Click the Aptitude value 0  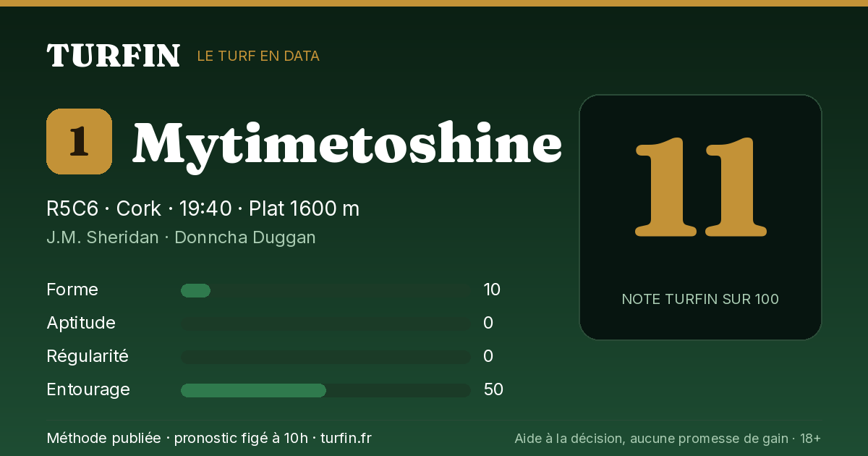pyautogui.click(x=488, y=323)
